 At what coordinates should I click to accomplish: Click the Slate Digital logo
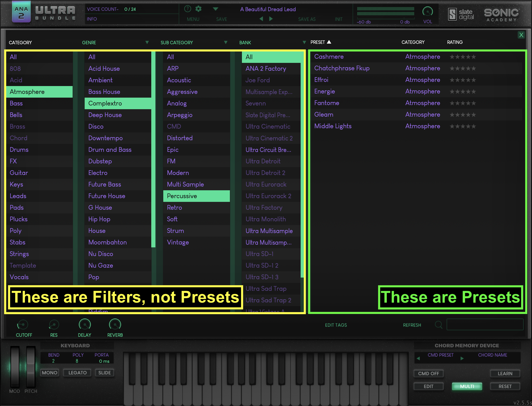[461, 14]
